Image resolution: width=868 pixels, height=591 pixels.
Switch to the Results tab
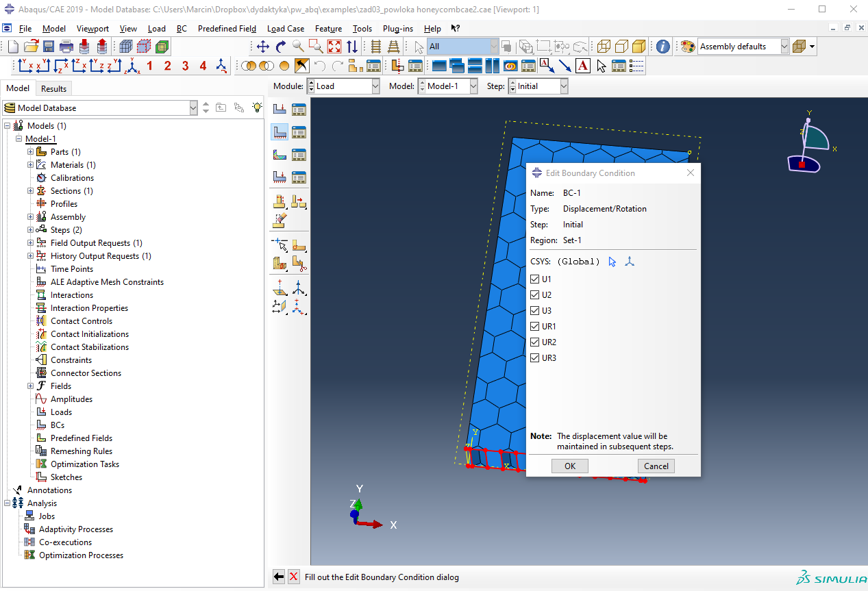pyautogui.click(x=53, y=88)
